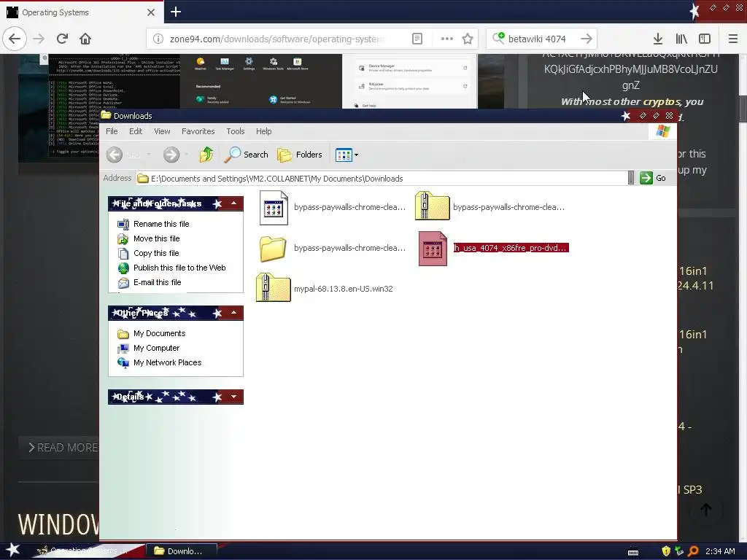The height and width of the screenshot is (560, 747).
Task: Show site information for zone94.com
Action: pos(158,39)
